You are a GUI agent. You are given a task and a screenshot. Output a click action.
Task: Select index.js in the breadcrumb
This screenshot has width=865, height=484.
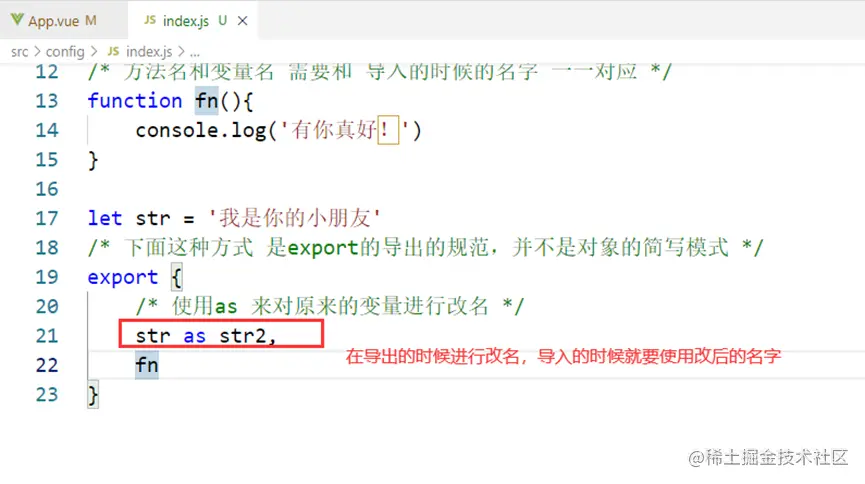(149, 52)
